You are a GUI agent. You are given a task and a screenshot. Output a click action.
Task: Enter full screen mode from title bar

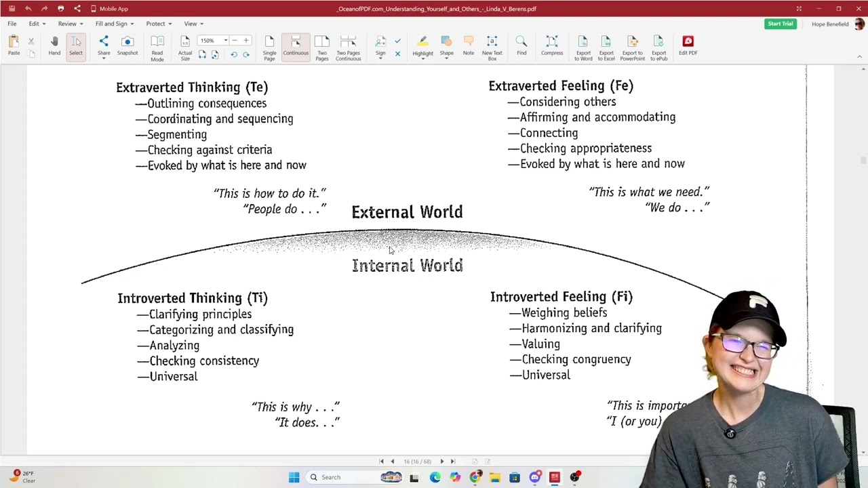[799, 9]
